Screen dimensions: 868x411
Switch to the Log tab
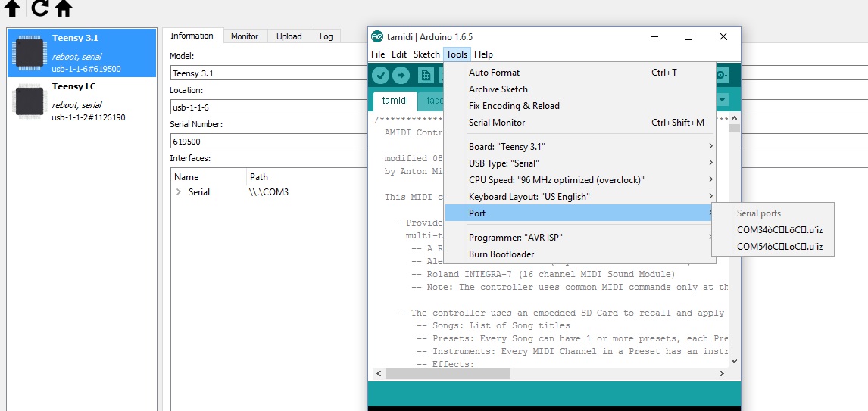pos(326,36)
